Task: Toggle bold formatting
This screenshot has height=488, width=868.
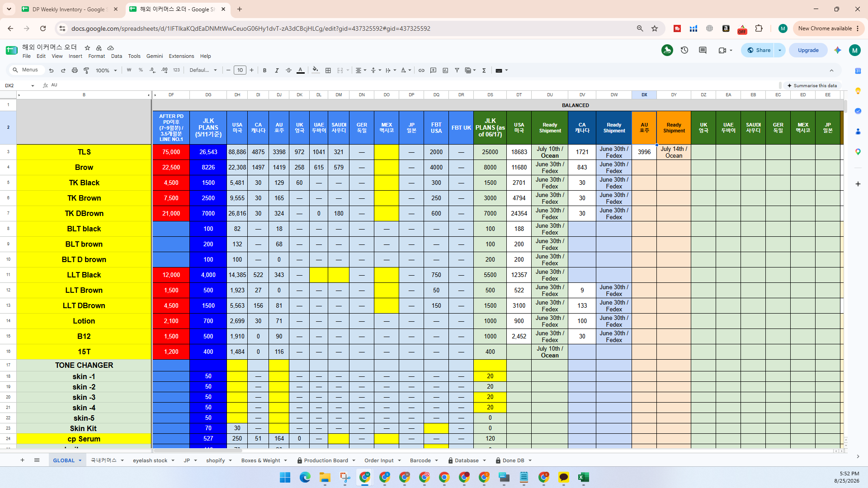Action: tap(264, 70)
